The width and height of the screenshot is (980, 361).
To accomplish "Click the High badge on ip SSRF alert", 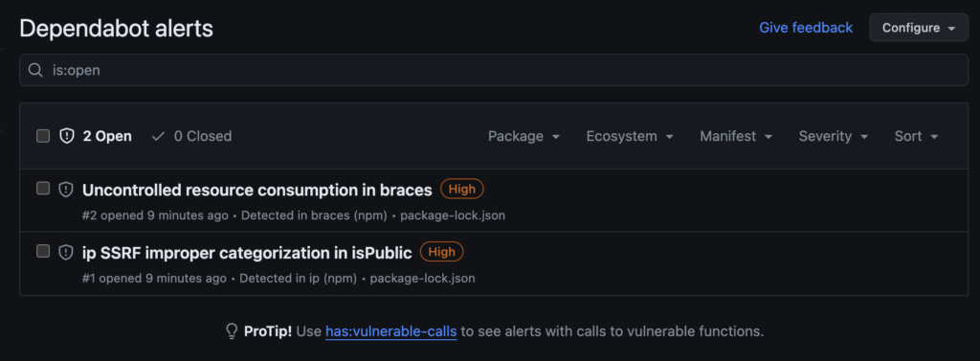I will pos(442,252).
